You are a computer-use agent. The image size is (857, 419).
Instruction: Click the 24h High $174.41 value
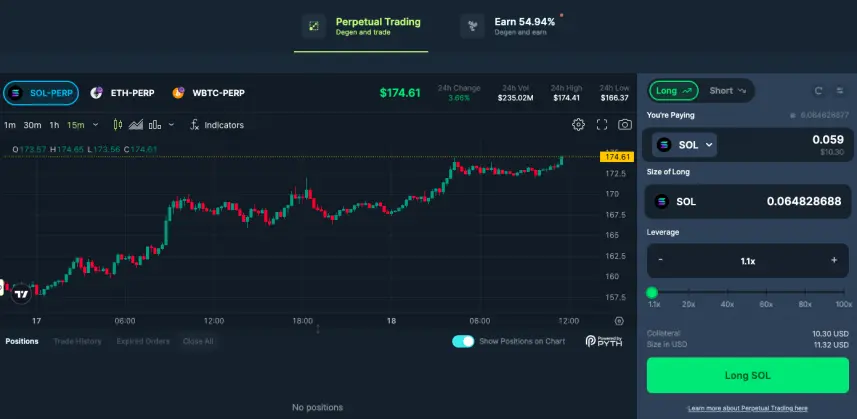pyautogui.click(x=566, y=98)
